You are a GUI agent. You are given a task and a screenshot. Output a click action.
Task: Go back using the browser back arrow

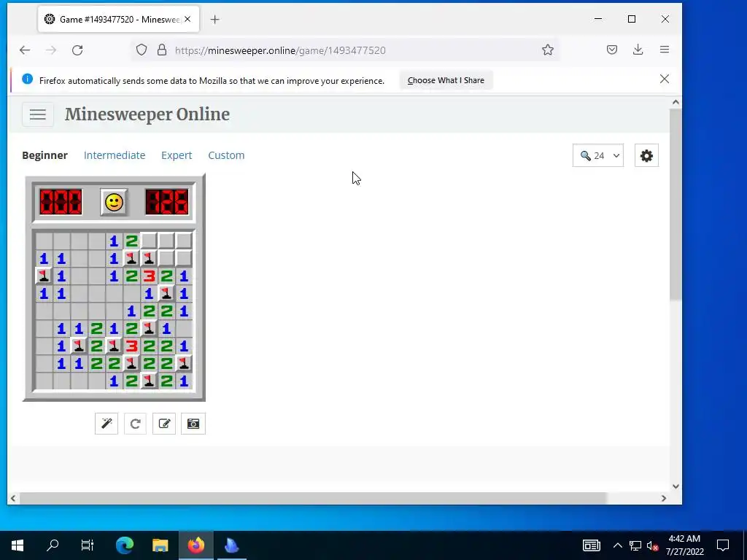coord(25,50)
